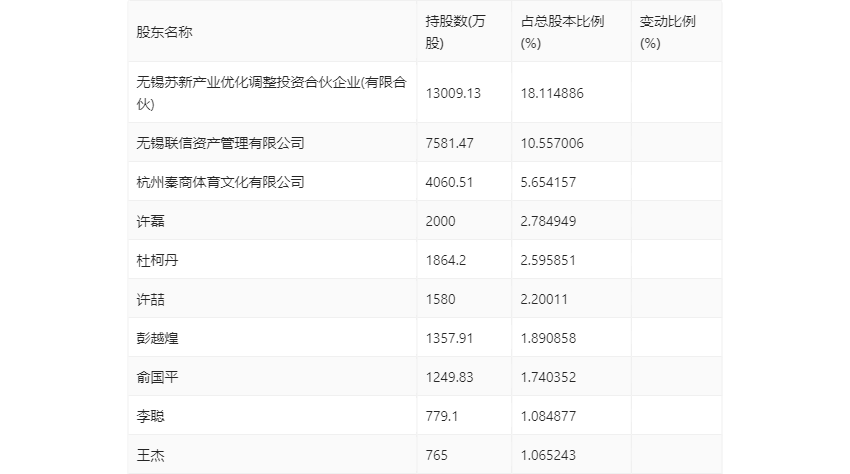Select the value 4060.51
Viewport: 850px width, 474px height.
coord(449,182)
